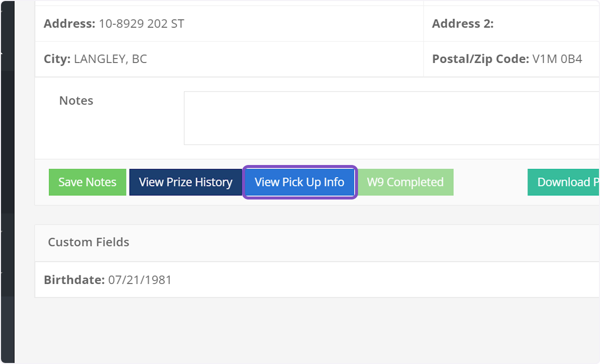This screenshot has height=364, width=600.
Task: Select the W9 Completed button
Action: tap(405, 182)
